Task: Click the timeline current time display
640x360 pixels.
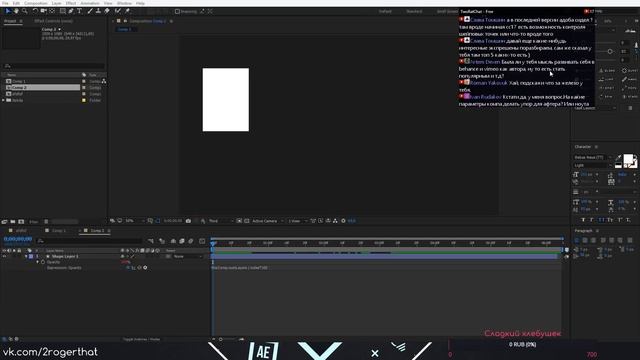Action: tap(18, 239)
